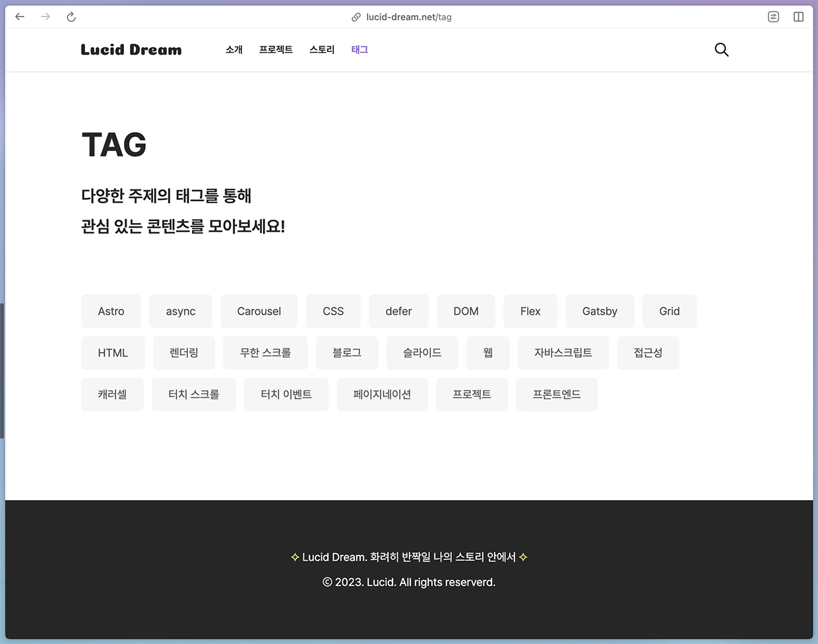Click the browser back arrow

[x=20, y=17]
